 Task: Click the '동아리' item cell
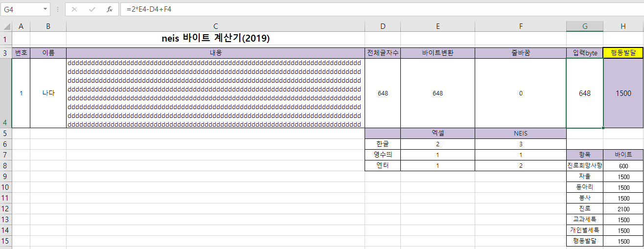[x=585, y=187]
